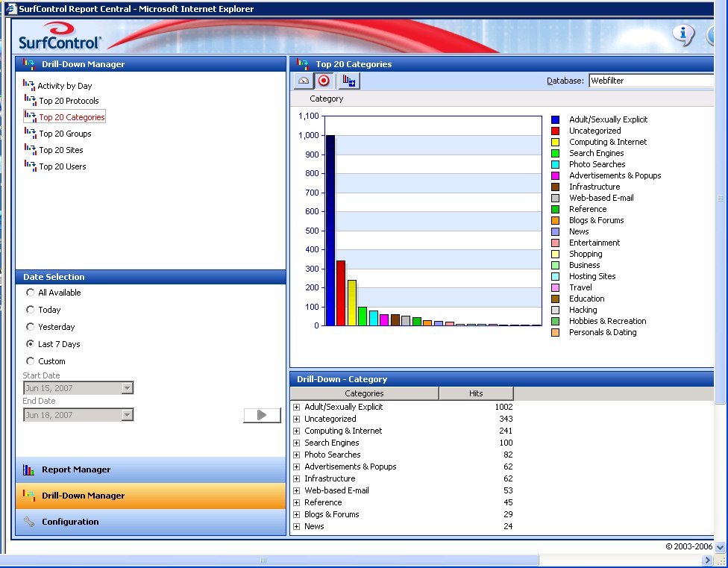Image resolution: width=728 pixels, height=568 pixels.
Task: Click the Hacking legend entry
Action: (x=583, y=310)
